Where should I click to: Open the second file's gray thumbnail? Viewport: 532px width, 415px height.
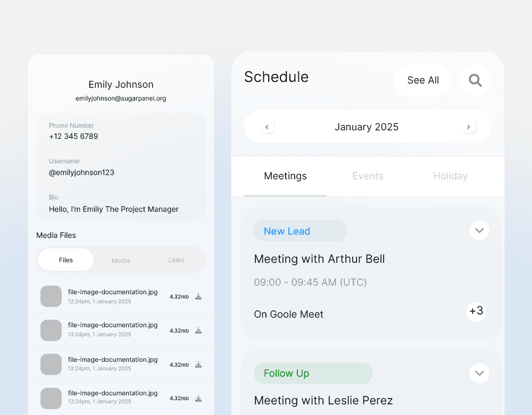pyautogui.click(x=51, y=330)
